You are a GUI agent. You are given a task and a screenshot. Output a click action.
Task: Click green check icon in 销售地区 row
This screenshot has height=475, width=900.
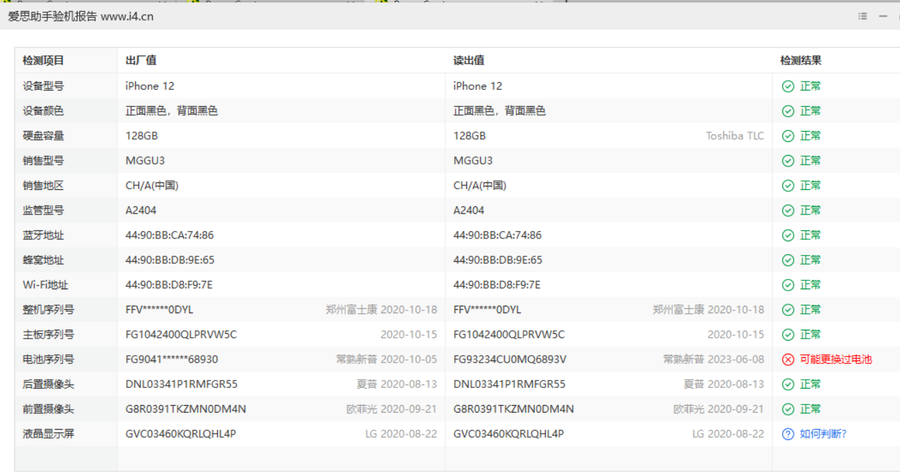(x=788, y=185)
